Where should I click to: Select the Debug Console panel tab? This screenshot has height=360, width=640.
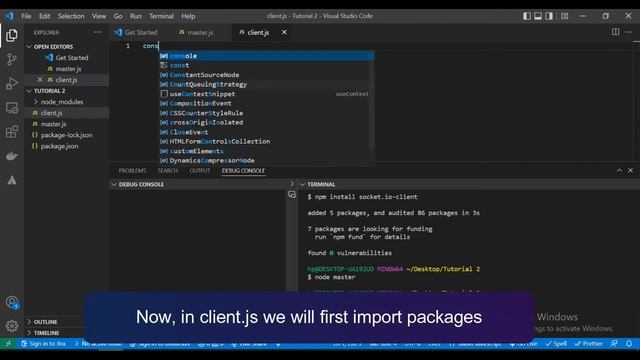[x=243, y=171]
